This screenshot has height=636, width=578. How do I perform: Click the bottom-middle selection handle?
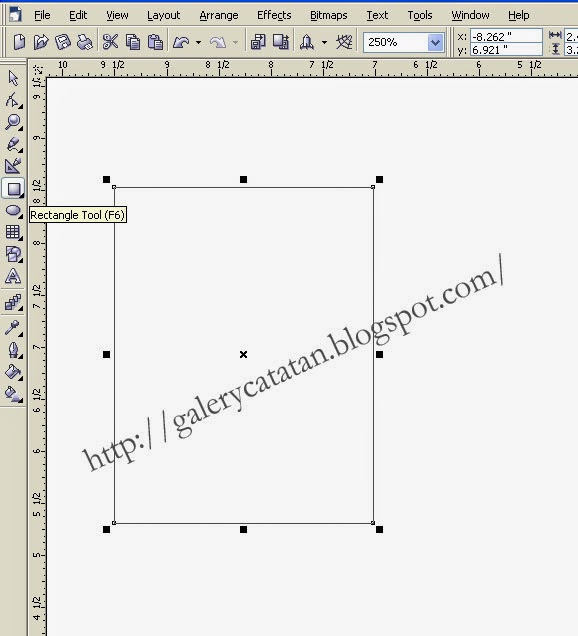(x=243, y=529)
